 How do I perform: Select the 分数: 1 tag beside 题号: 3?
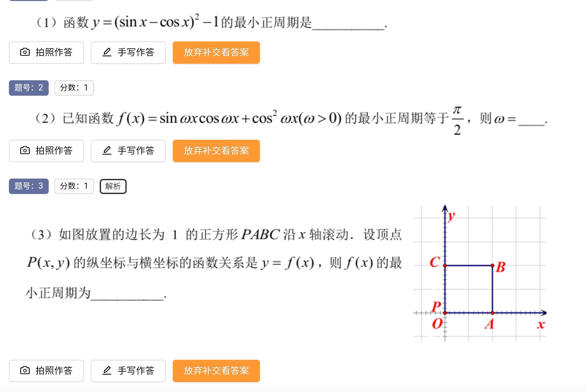pyautogui.click(x=74, y=186)
